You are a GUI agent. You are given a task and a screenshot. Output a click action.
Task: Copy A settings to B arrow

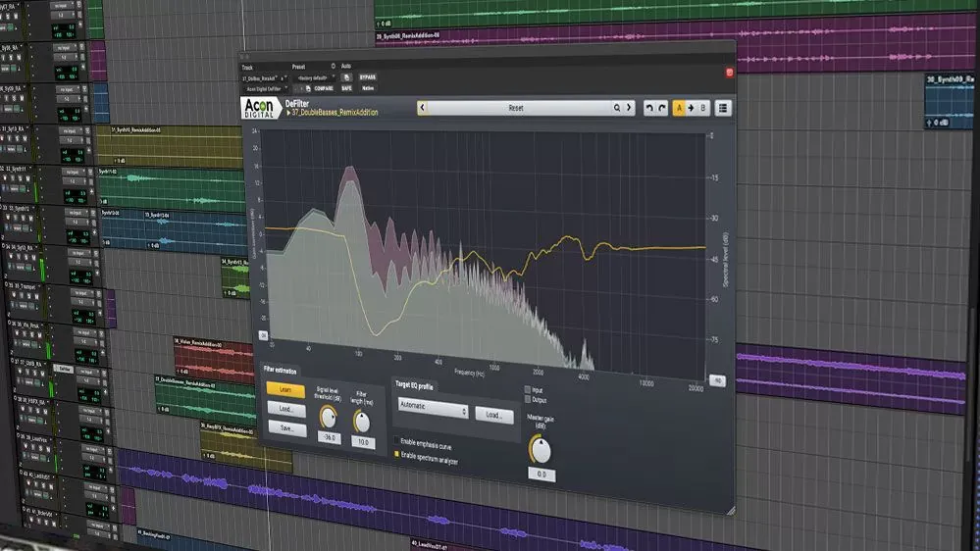point(691,108)
